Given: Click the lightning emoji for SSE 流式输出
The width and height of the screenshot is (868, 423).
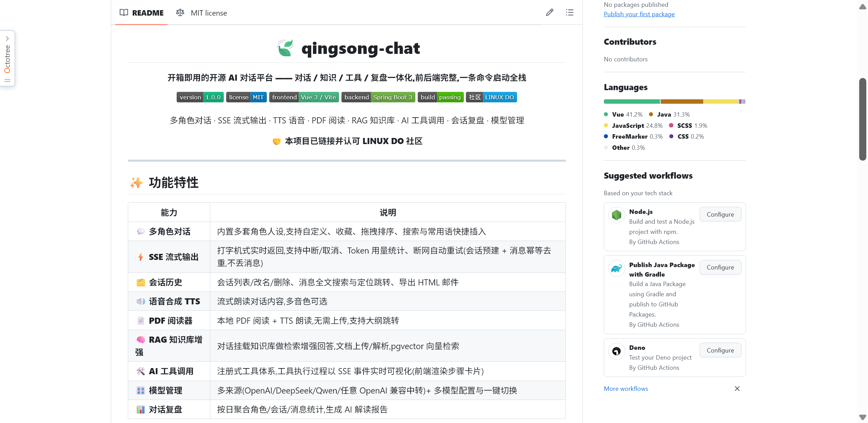Looking at the screenshot, I should (x=141, y=257).
